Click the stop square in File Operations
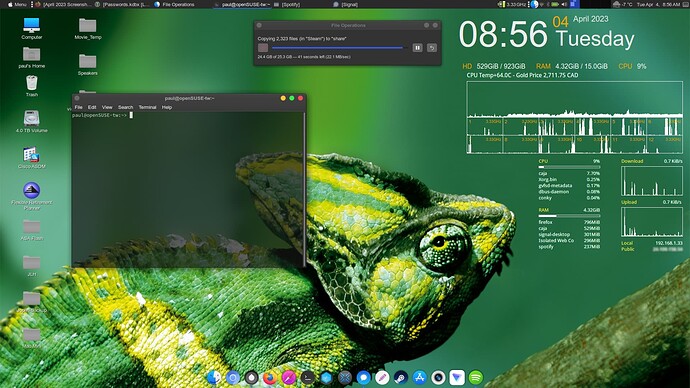690x388 pixels. pos(263,48)
